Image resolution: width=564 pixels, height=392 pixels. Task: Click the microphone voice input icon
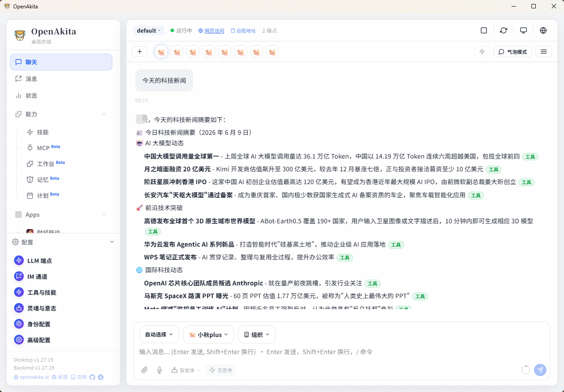coord(160,370)
